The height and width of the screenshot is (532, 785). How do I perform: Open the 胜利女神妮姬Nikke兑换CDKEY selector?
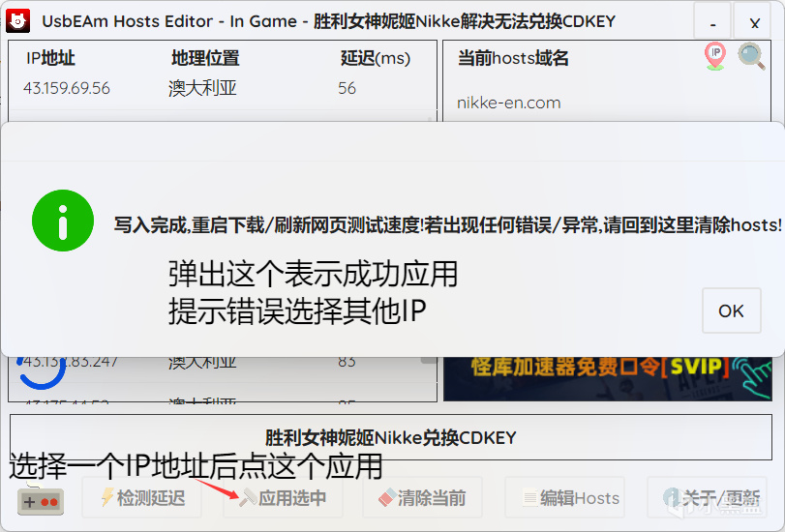pyautogui.click(x=391, y=437)
